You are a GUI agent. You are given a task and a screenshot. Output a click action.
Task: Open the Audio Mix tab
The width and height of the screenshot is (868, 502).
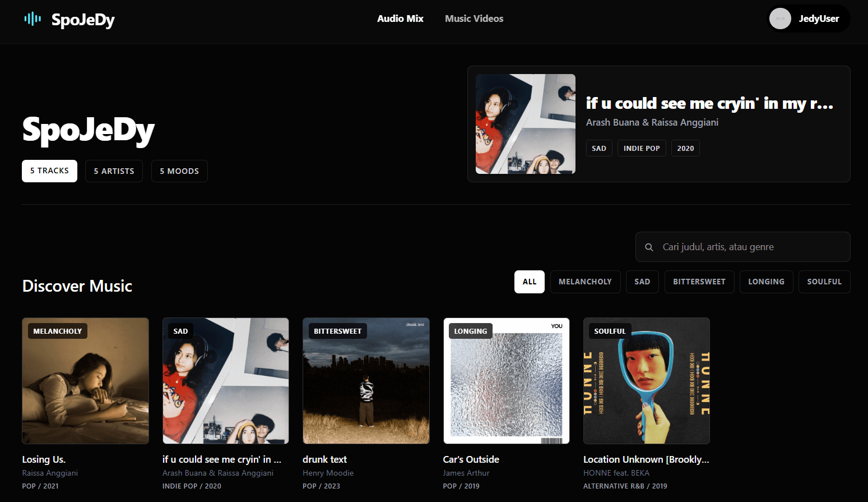click(x=400, y=19)
